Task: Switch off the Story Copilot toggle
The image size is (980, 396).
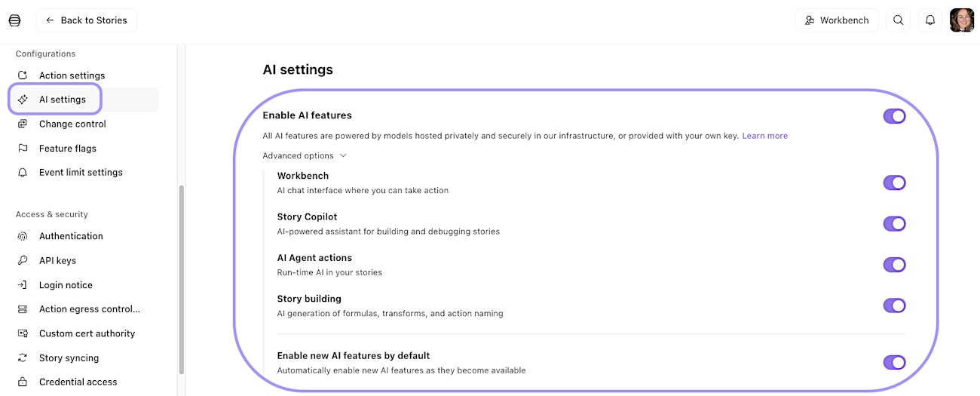Action: coord(894,224)
